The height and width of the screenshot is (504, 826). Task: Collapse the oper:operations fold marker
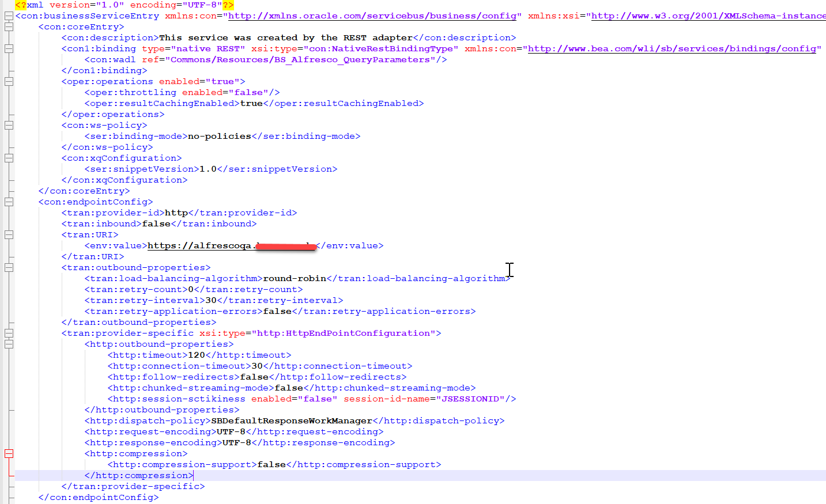(x=8, y=81)
